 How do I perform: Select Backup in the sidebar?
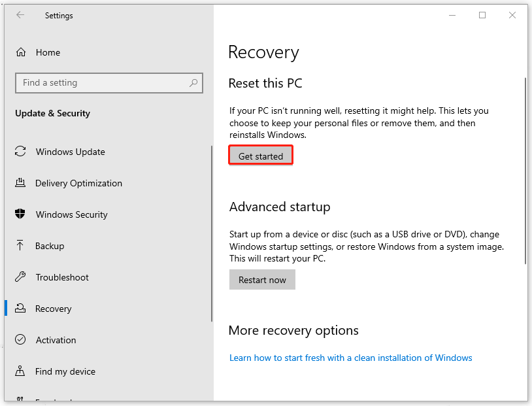tap(50, 246)
